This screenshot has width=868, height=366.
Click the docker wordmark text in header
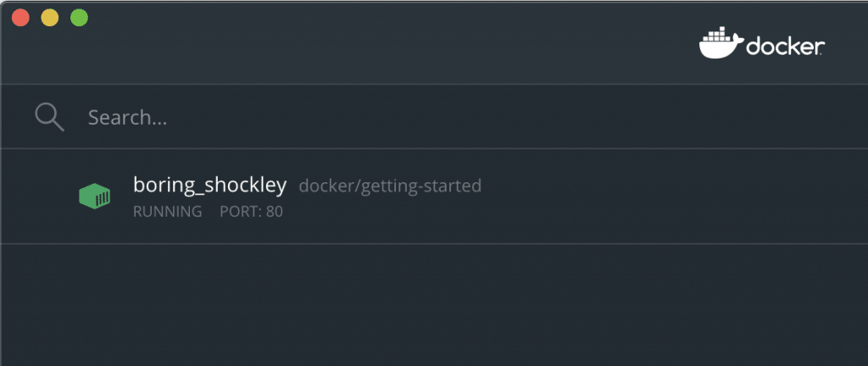tap(785, 47)
